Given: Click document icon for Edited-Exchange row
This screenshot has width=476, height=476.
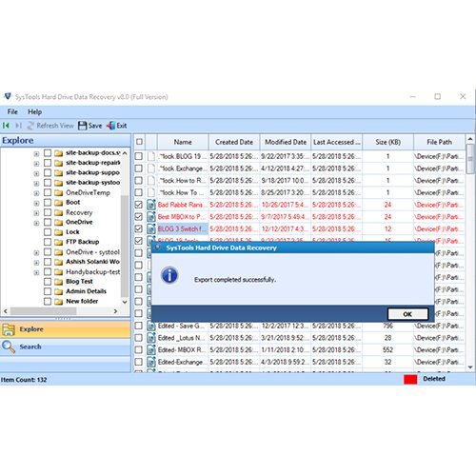Looking at the screenshot, I should tap(151, 362).
